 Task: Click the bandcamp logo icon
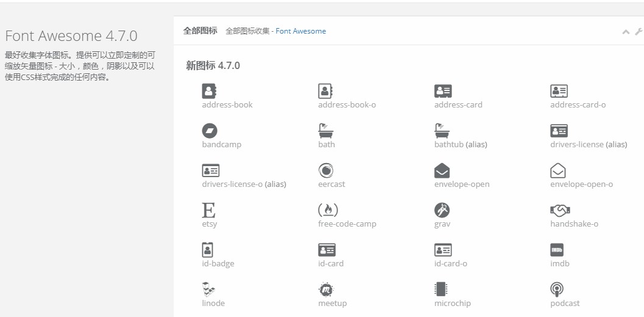point(209,131)
